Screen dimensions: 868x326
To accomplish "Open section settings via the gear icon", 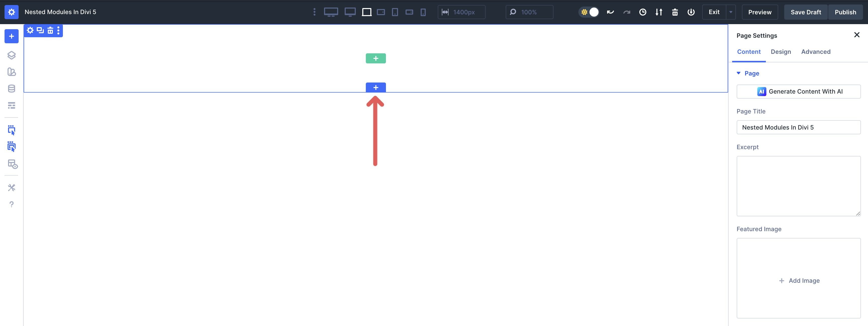I will pos(30,31).
